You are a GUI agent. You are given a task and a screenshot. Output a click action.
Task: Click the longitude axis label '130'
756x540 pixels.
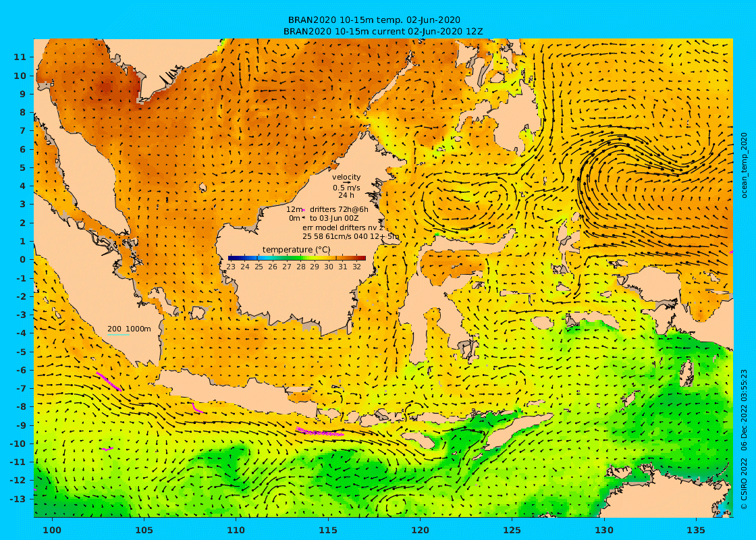(604, 531)
